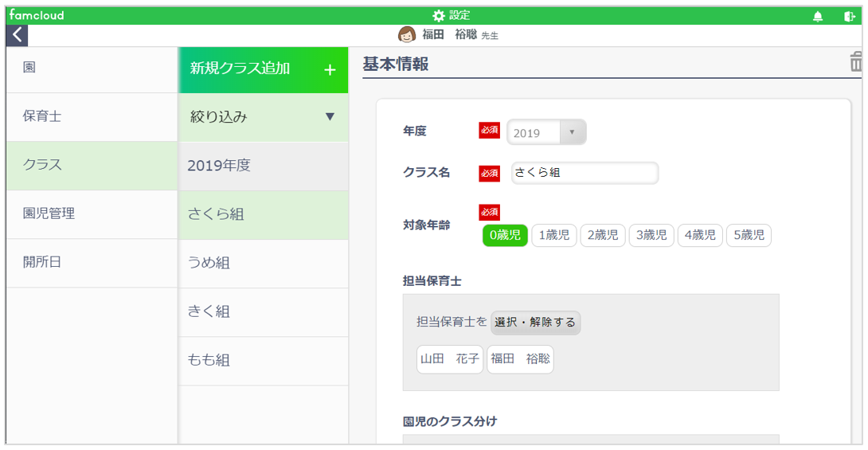Click the 基本情報 heading
Viewport: 868px width, 450px height.
(x=396, y=65)
